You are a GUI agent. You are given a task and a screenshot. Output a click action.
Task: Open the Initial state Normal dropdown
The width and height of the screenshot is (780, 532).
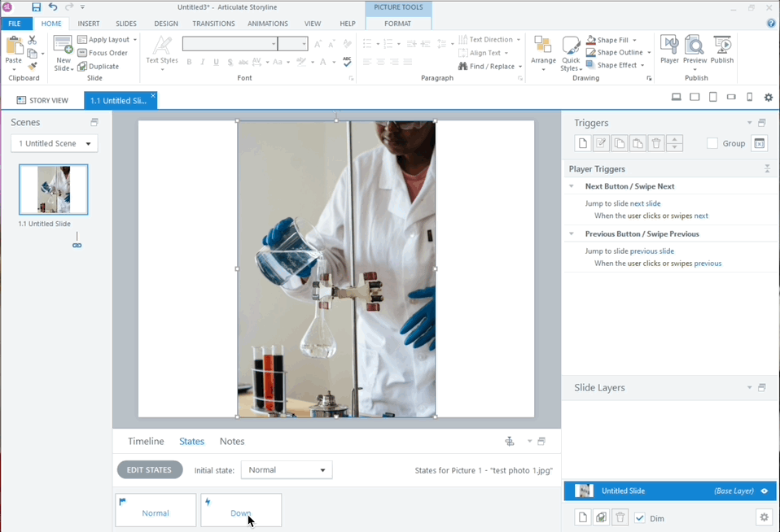[287, 470]
